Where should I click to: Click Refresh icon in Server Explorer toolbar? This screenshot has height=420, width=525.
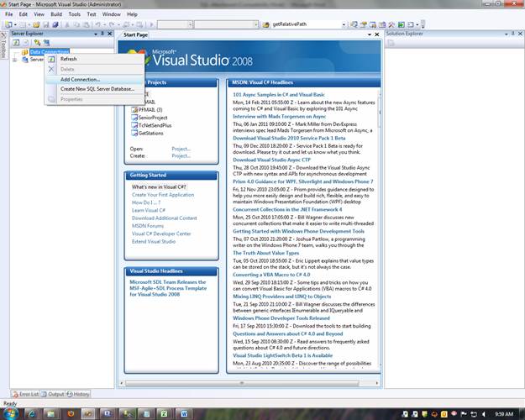click(16, 43)
